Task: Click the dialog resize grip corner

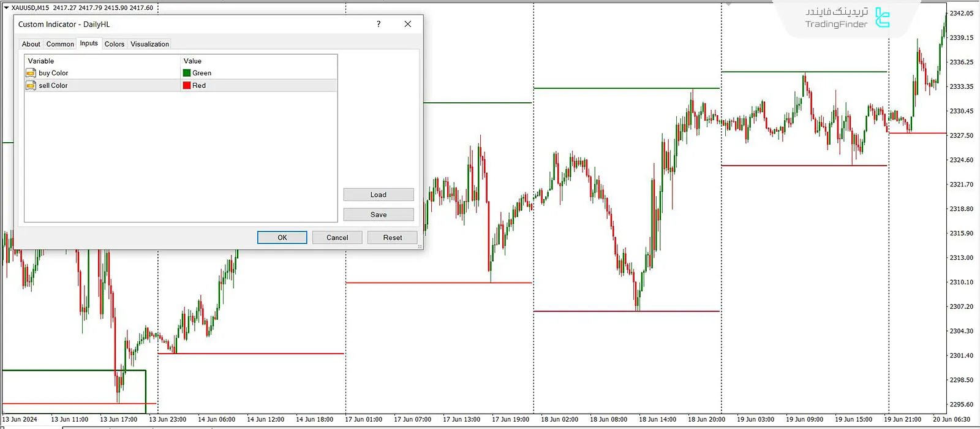Action: coord(420,246)
